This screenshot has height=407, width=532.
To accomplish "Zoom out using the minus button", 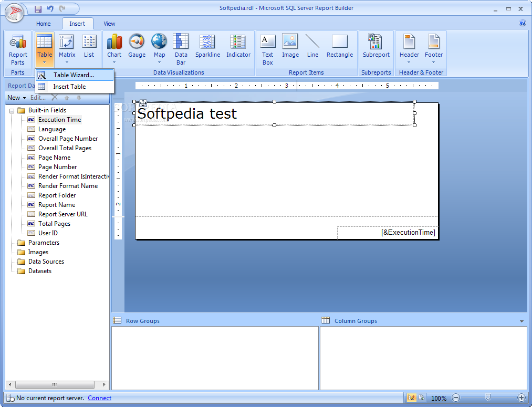I will point(456,398).
